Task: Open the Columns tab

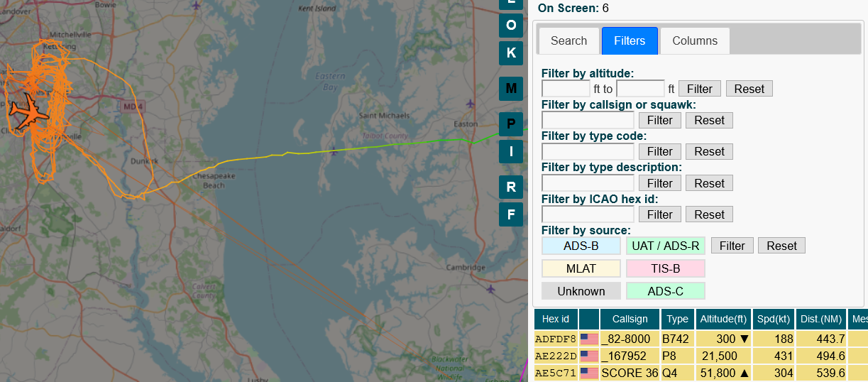Action: (x=695, y=40)
